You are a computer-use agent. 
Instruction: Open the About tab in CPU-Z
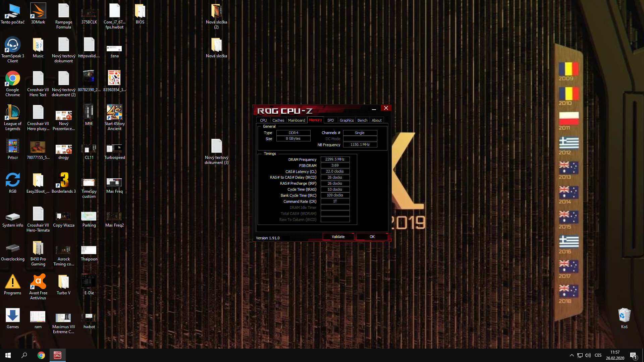coord(376,120)
